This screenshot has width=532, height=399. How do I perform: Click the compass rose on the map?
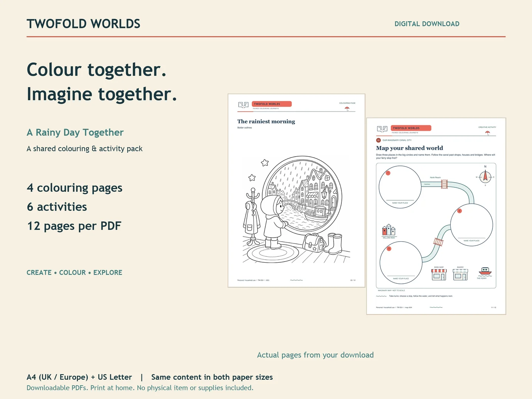click(485, 177)
